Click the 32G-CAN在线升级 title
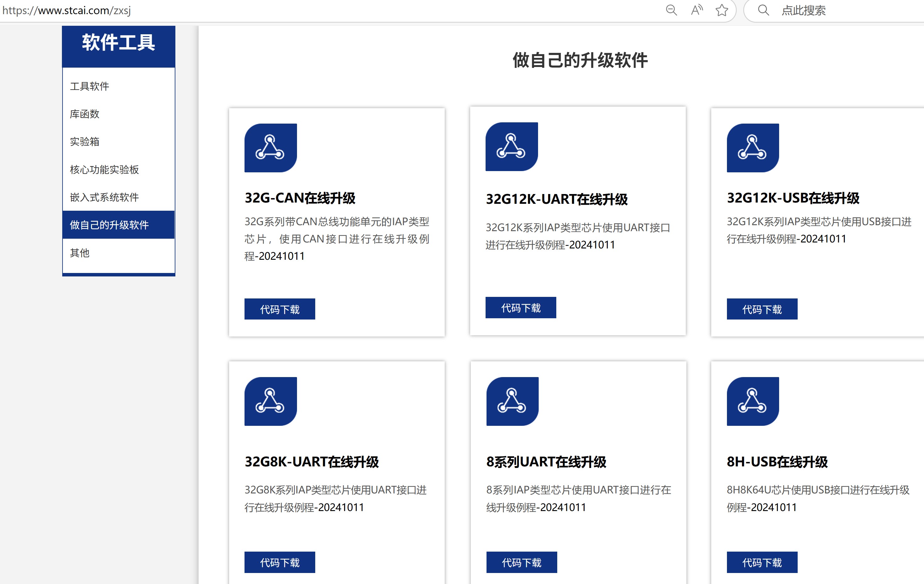Screen dimensions: 924x584 [x=300, y=198]
